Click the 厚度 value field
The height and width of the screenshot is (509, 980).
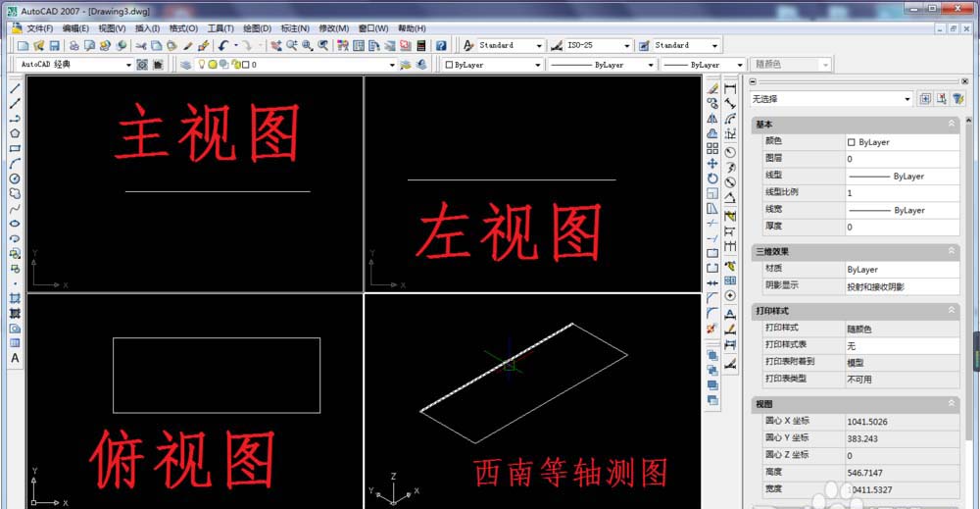coord(902,227)
